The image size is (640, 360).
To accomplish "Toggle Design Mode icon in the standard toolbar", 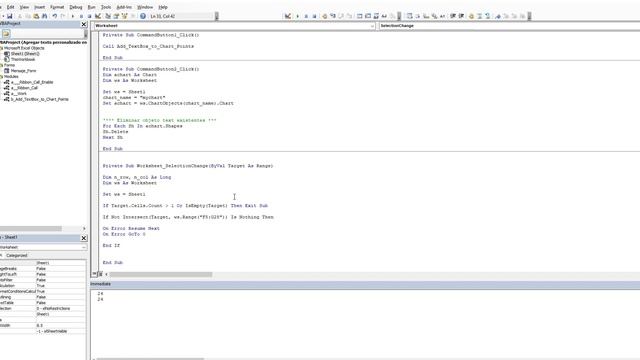I will pyautogui.click(x=98, y=16).
